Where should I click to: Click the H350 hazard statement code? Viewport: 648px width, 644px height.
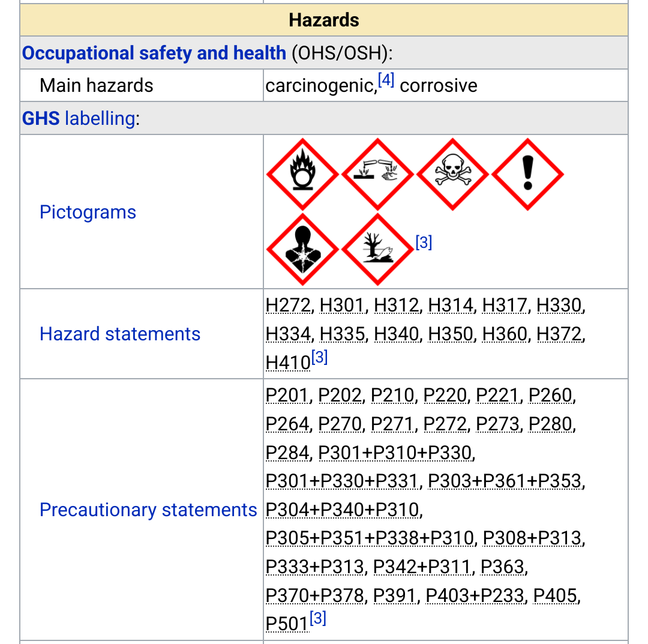451,334
